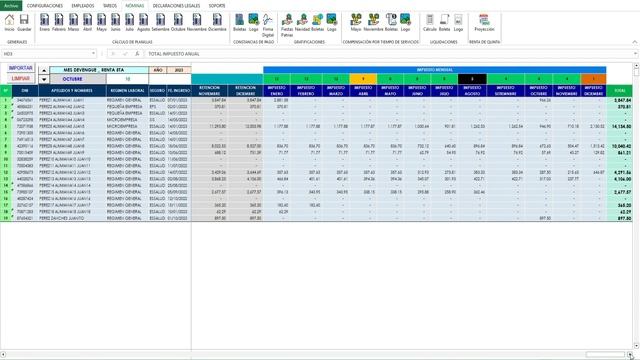Click the RETENCIÓN DICIEMBRE column header
Screen dimensions: 640x360
[x=245, y=91]
